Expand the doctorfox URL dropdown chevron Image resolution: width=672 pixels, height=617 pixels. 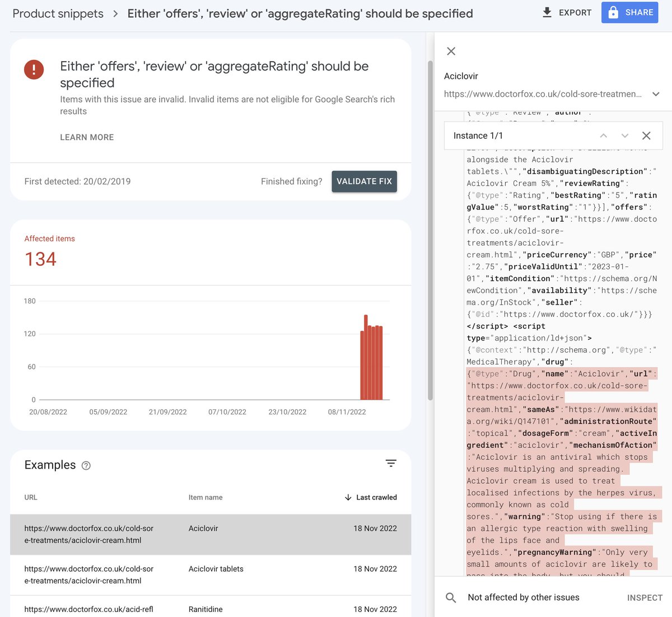(x=656, y=94)
